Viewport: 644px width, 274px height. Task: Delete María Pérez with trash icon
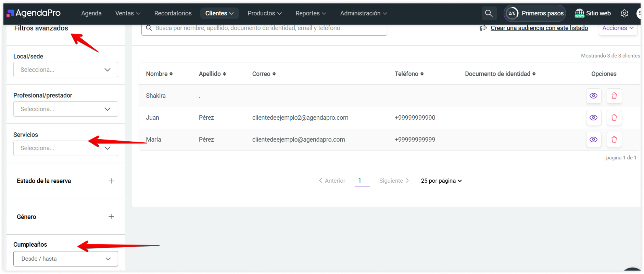coord(614,140)
